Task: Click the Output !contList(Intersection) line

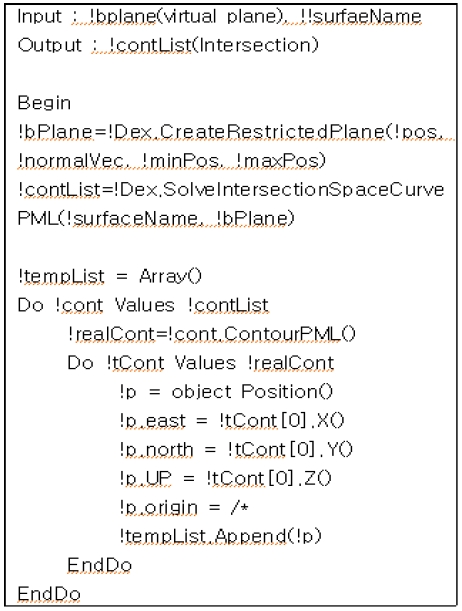Action: (x=168, y=45)
